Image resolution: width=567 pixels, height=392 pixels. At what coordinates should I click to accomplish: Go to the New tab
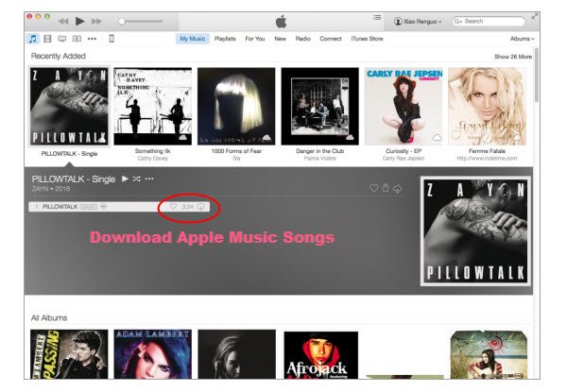click(280, 39)
